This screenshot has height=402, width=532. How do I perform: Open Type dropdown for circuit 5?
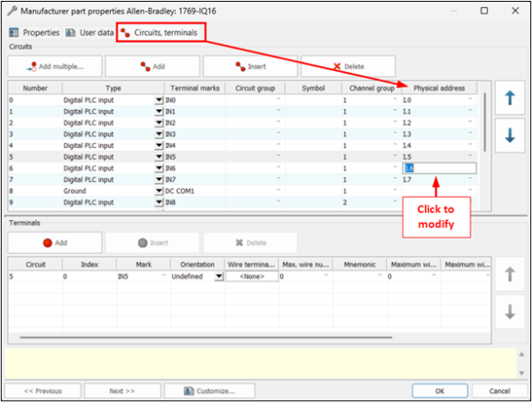159,157
